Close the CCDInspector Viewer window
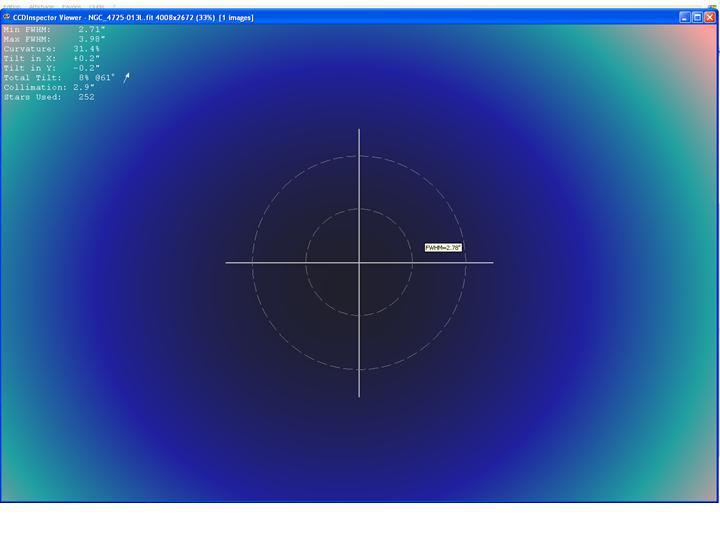The image size is (720, 540). pyautogui.click(x=709, y=17)
